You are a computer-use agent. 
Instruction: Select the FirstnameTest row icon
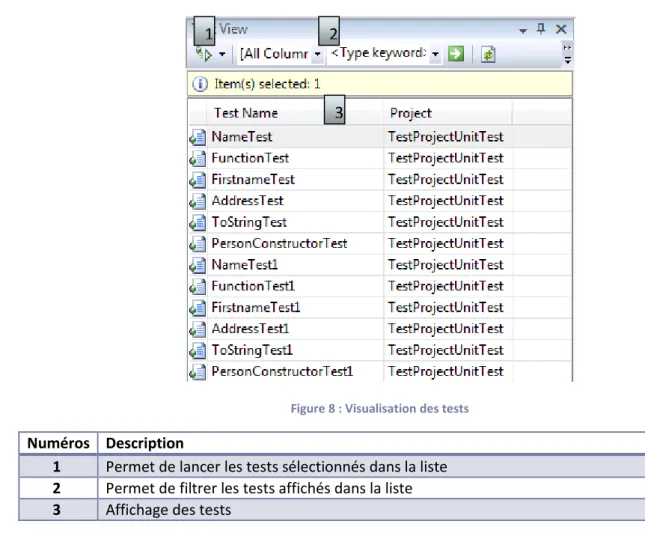click(x=198, y=180)
